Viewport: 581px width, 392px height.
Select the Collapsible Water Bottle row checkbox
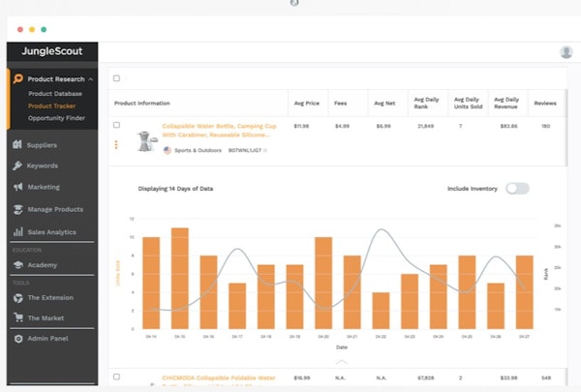coord(117,125)
